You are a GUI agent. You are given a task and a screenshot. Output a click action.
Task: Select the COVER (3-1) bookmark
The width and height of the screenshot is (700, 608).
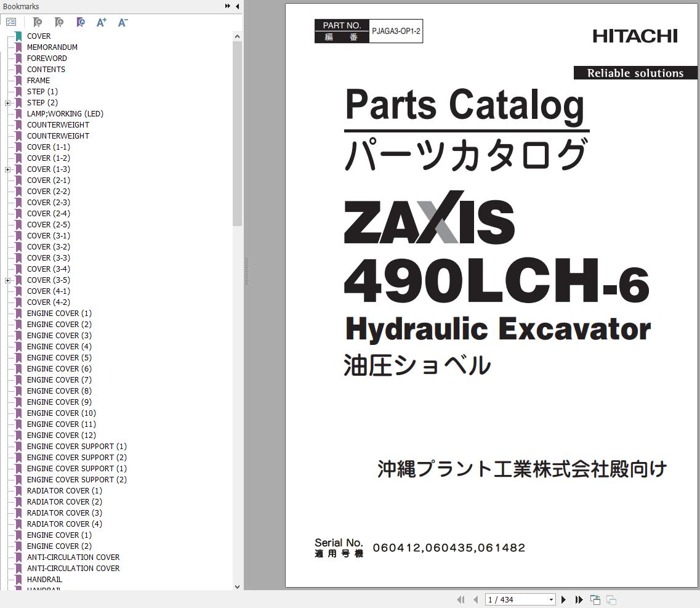click(49, 236)
